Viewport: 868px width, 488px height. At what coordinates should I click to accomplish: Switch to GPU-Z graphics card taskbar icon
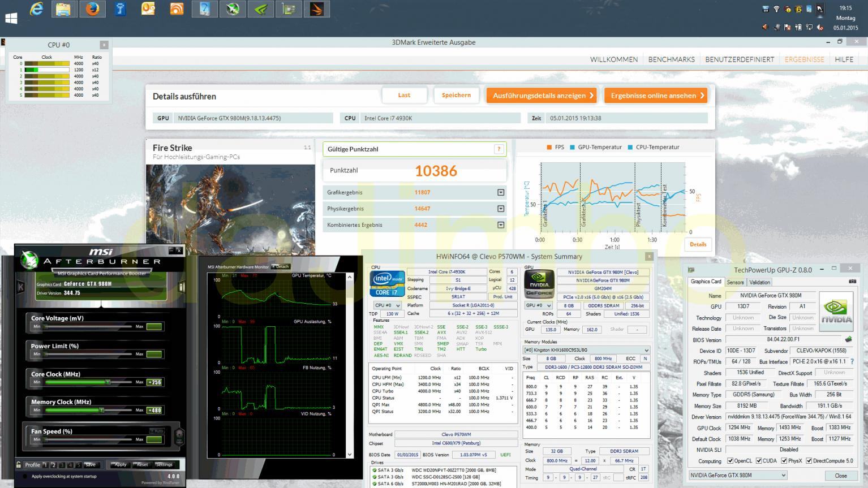coord(289,9)
